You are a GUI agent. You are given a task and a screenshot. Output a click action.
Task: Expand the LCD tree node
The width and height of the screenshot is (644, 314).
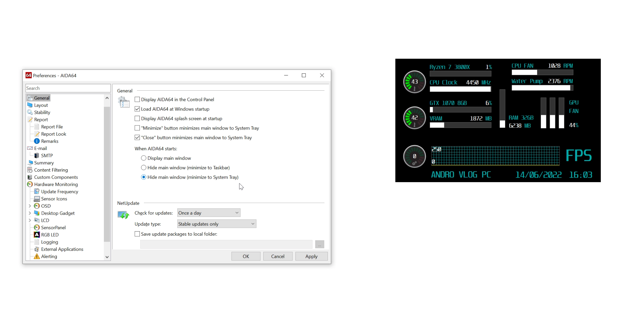point(30,220)
